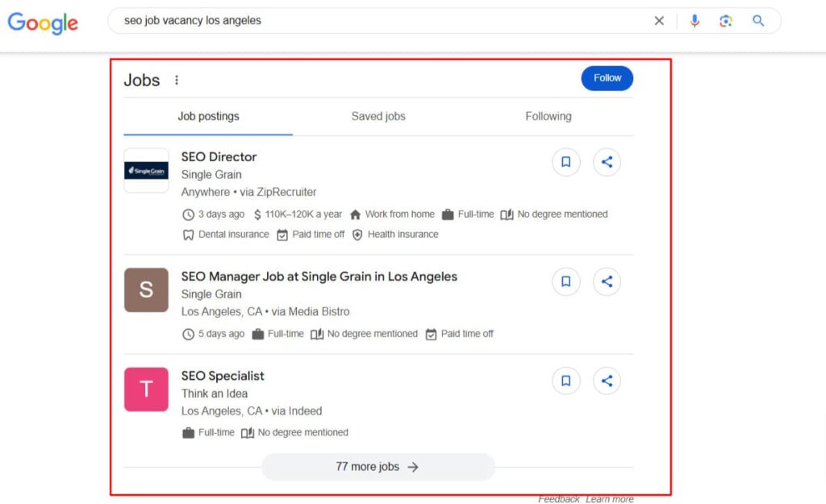This screenshot has height=504, width=826.
Task: Click SEO Specialist's No degree mentioned icon
Action: (x=248, y=433)
